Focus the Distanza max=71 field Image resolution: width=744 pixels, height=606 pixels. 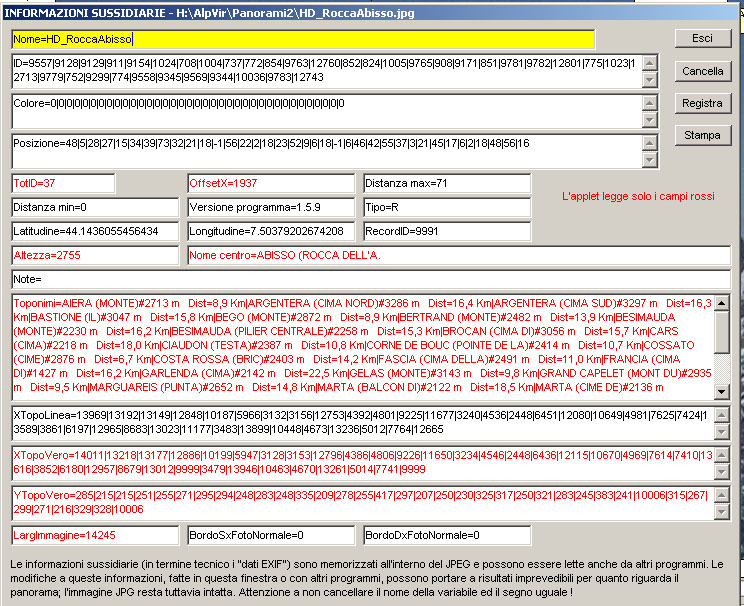tap(447, 184)
